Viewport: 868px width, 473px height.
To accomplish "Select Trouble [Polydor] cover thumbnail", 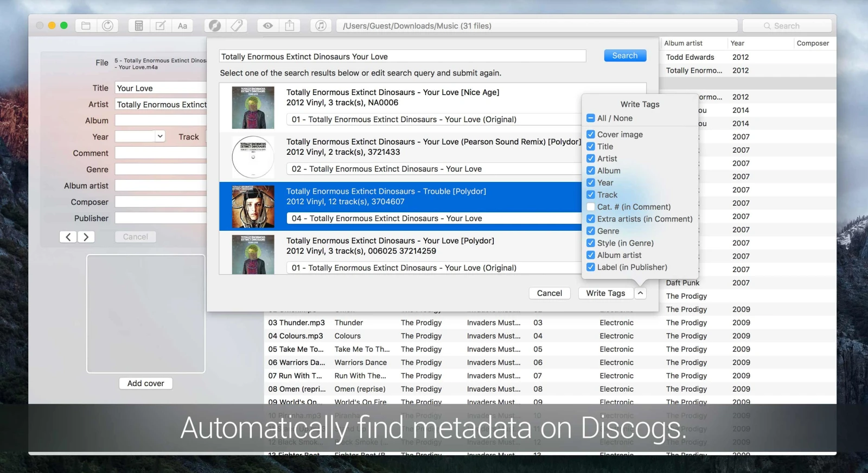I will tap(253, 206).
